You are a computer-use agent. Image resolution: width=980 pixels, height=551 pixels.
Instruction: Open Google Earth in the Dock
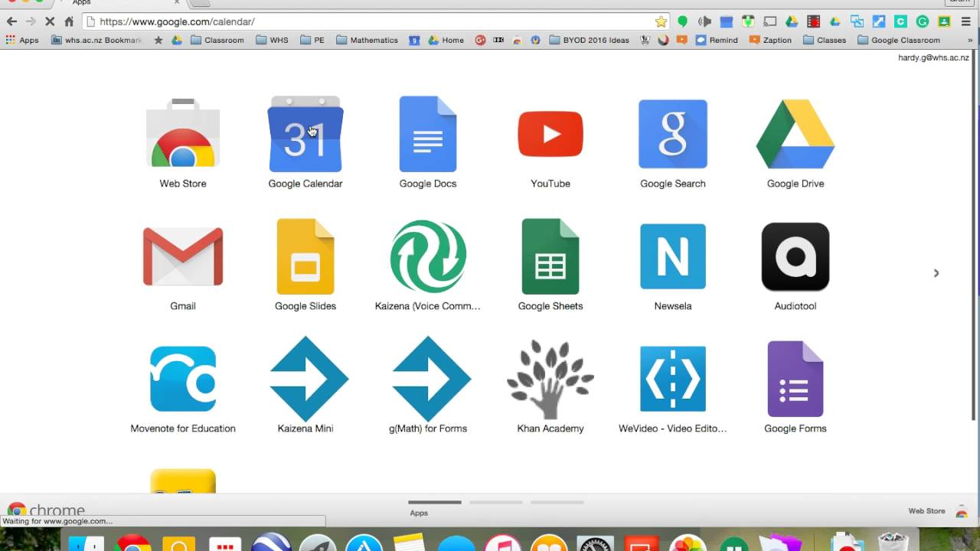(x=270, y=543)
